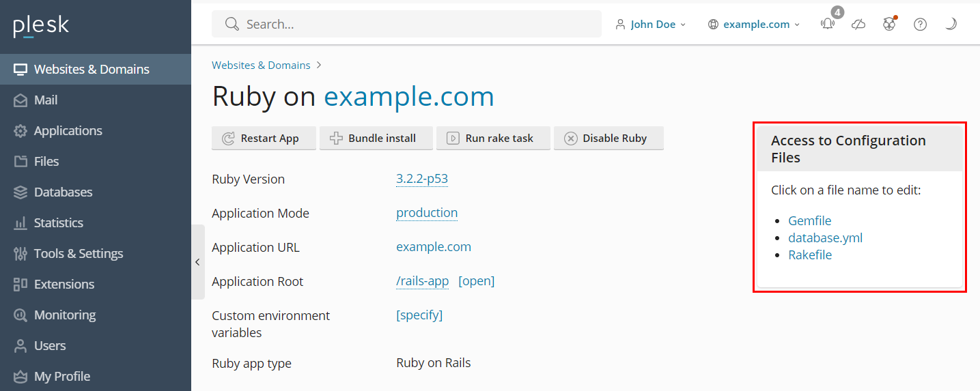Click the Restart App button
The image size is (980, 391).
(x=264, y=138)
